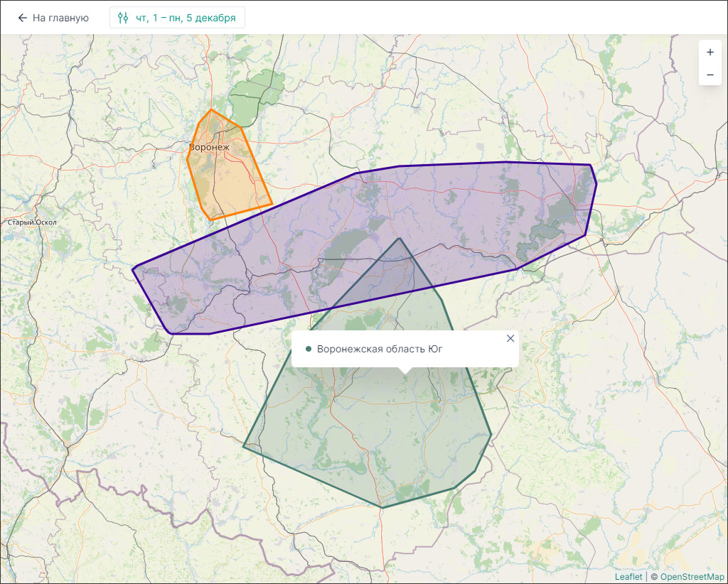
Task: Close the Воронежская область Юг popup
Action: [x=510, y=338]
